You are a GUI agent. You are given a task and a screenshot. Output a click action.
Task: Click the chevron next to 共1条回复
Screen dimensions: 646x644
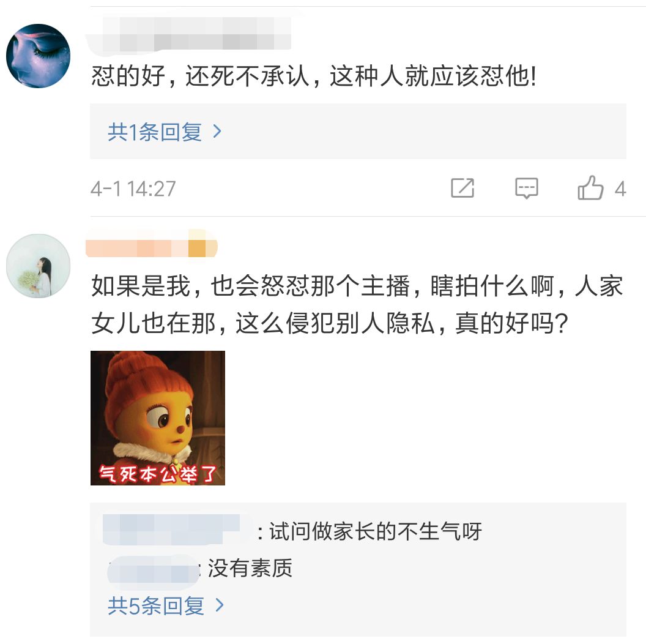point(217,132)
